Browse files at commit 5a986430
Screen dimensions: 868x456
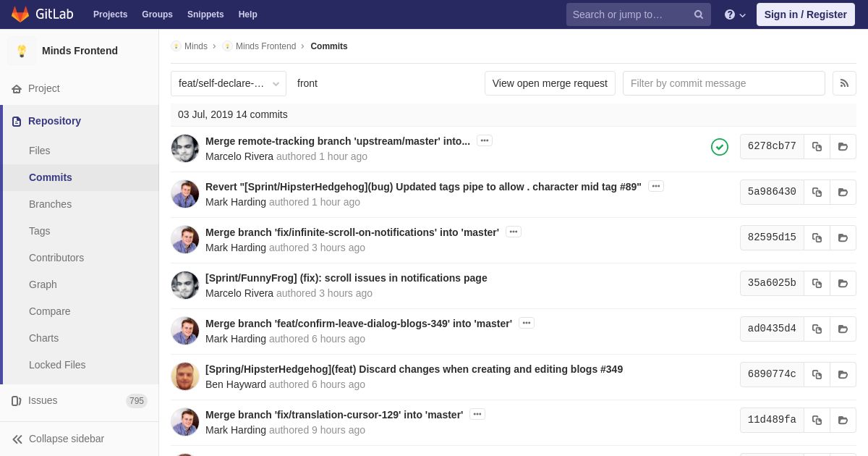[x=843, y=192]
